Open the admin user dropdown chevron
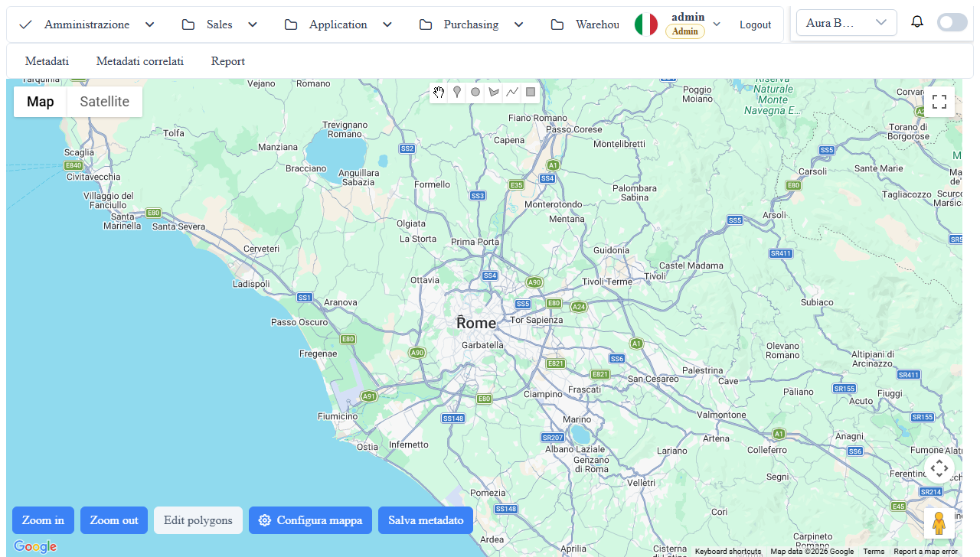 (717, 24)
